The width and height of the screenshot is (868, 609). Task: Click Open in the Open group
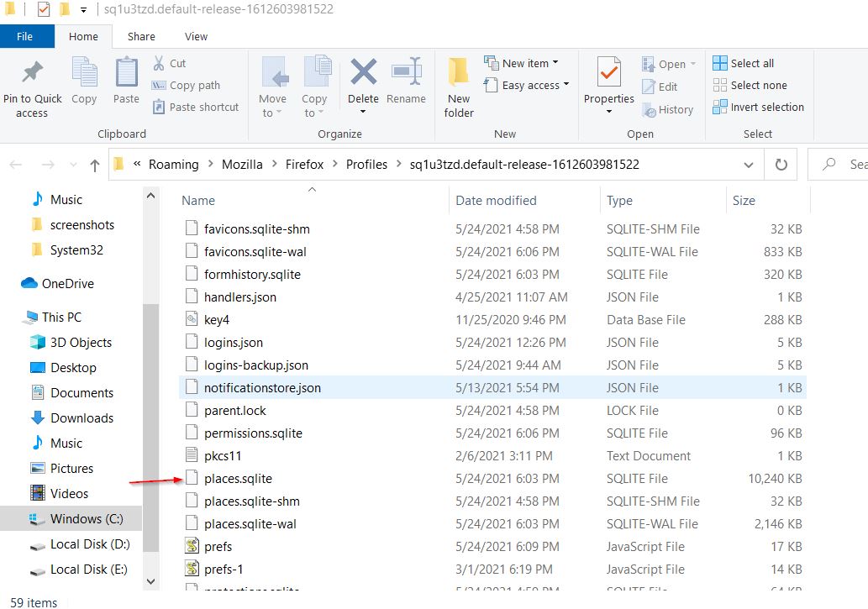tap(668, 64)
